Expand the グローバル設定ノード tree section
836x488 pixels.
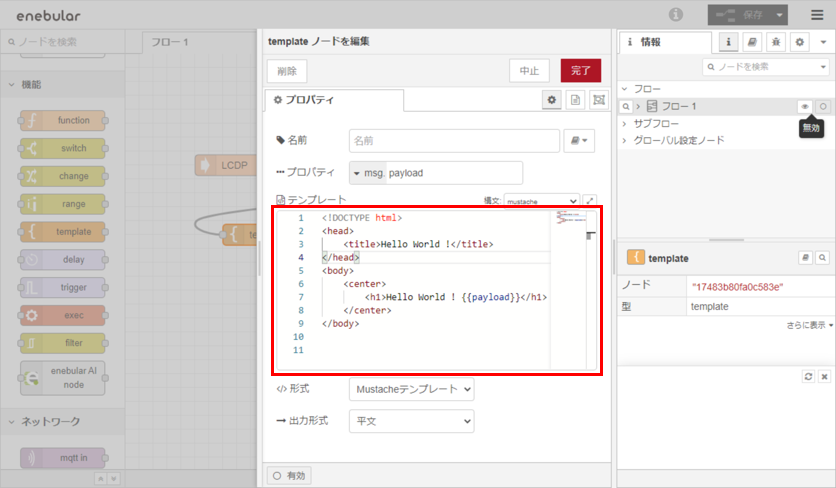tap(624, 140)
